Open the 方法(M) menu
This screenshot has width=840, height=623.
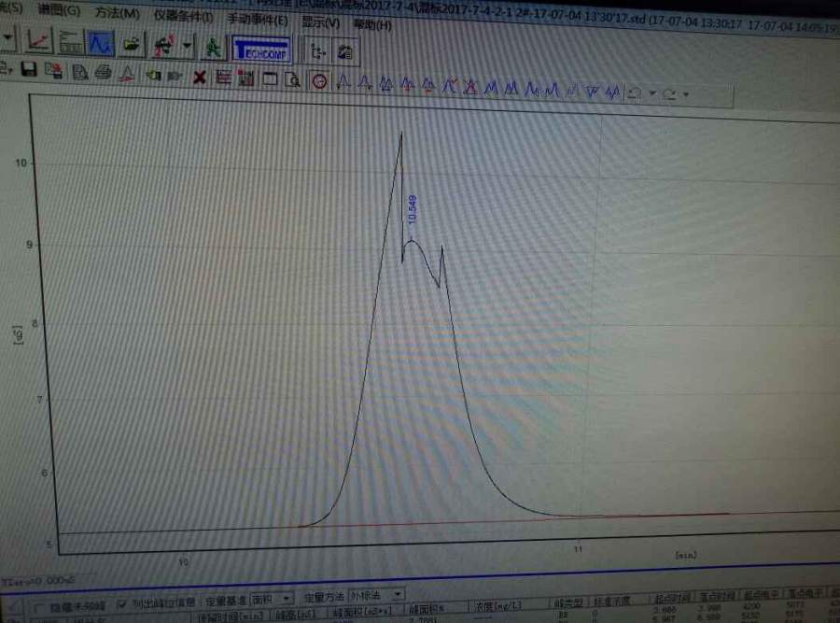pos(117,13)
